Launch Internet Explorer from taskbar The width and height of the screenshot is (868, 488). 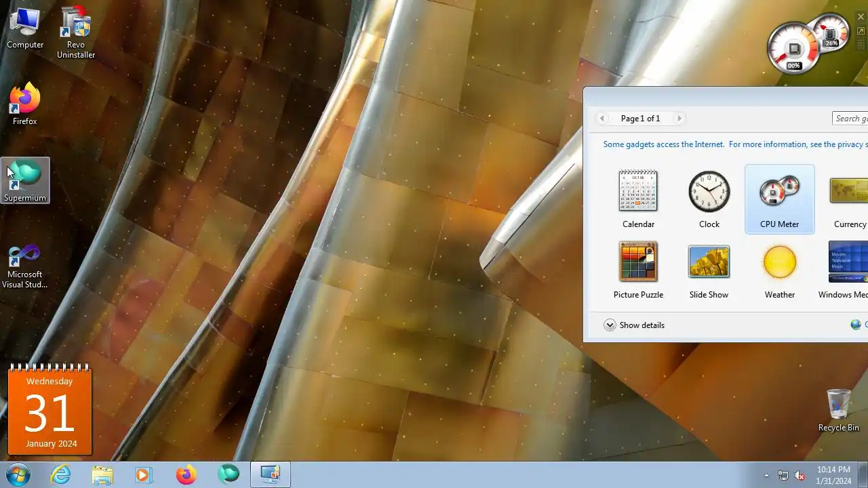pos(61,474)
